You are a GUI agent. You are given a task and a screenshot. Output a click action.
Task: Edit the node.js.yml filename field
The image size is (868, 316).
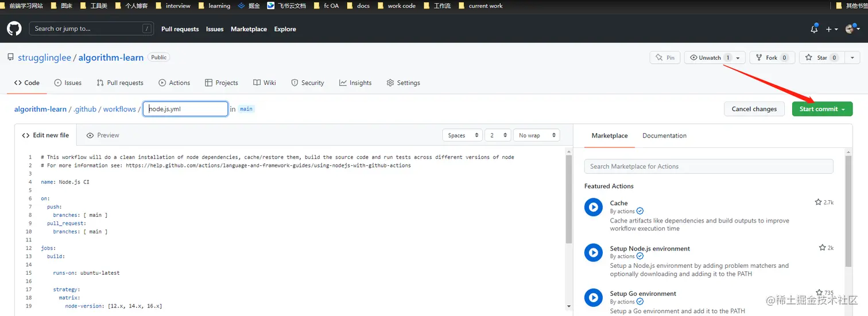pyautogui.click(x=185, y=108)
